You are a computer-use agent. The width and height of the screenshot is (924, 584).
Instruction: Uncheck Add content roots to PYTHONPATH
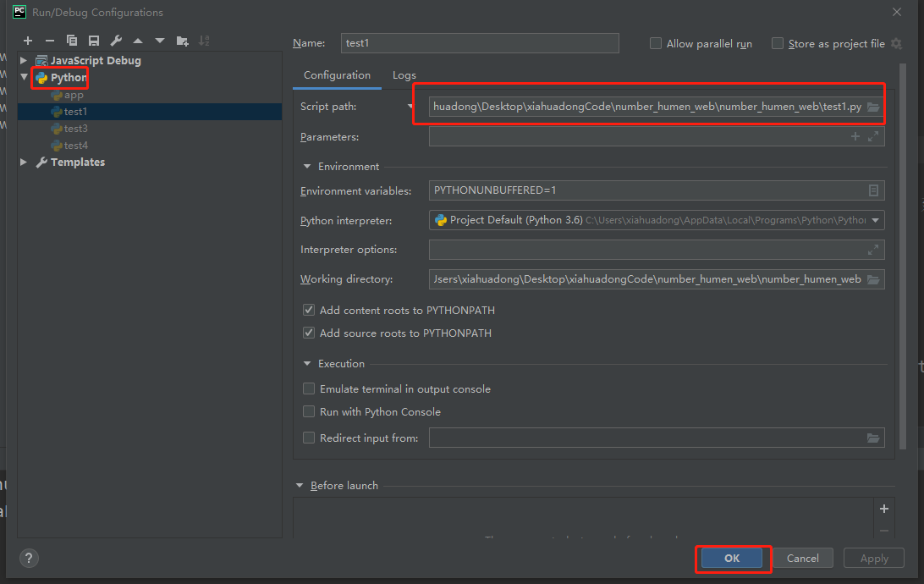pyautogui.click(x=309, y=310)
